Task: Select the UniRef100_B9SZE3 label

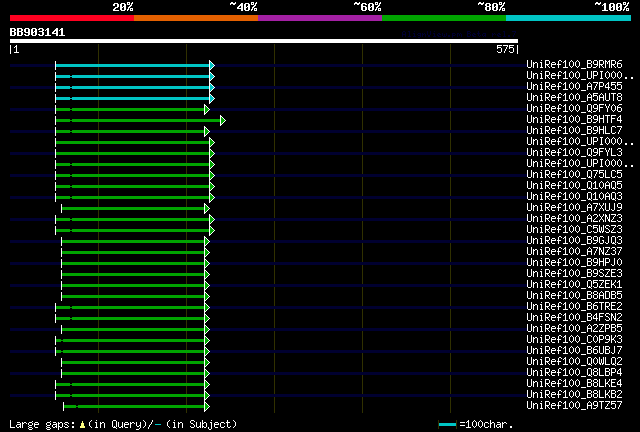Action: coord(574,274)
